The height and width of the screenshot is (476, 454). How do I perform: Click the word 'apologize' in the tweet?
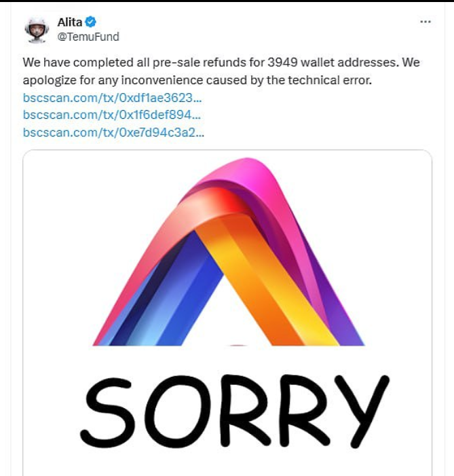50,80
